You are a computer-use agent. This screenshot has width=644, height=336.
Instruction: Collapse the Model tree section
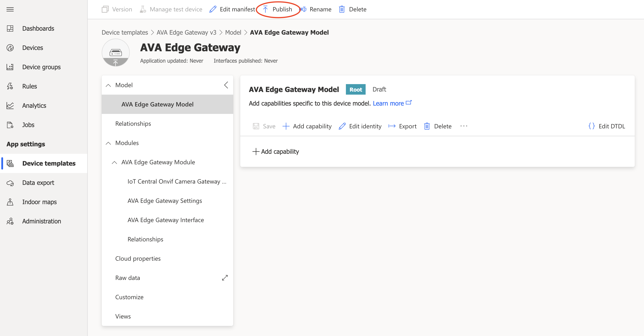pyautogui.click(x=108, y=85)
